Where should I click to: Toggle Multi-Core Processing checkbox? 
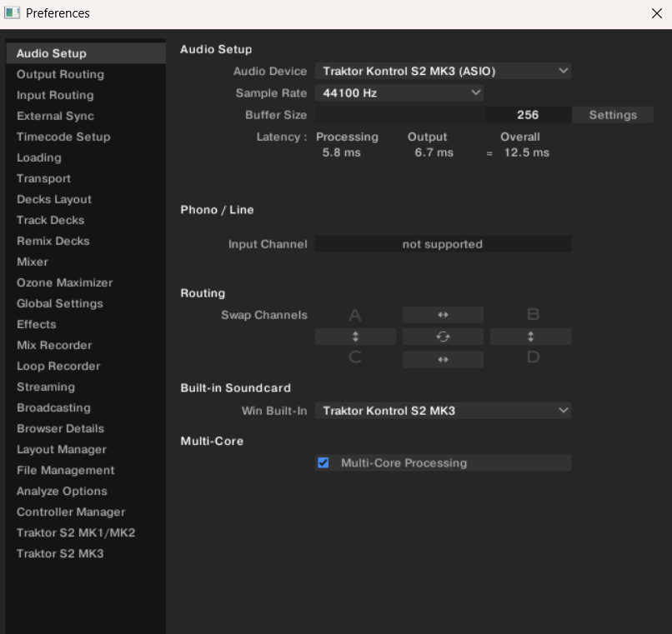pyautogui.click(x=323, y=462)
